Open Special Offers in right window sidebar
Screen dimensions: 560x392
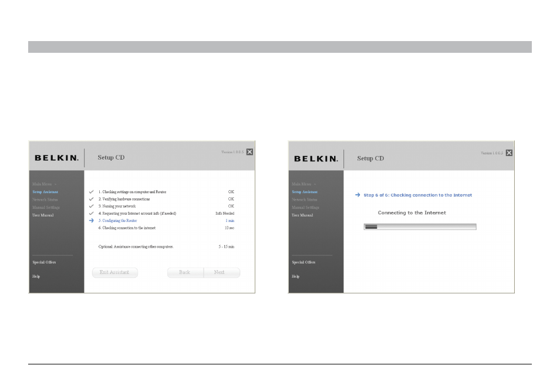[303, 262]
